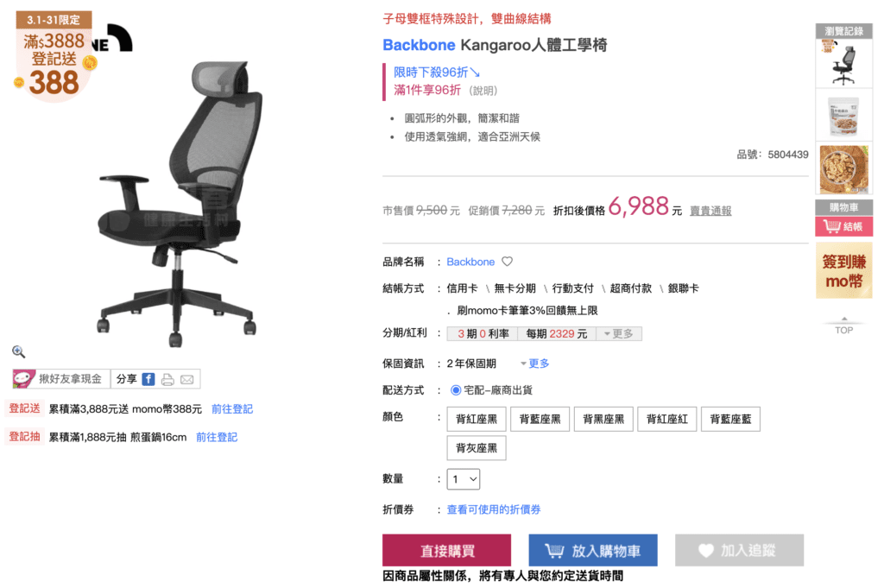This screenshot has width=884, height=588.
Task: Open the 簽到賺mo幣 sidebar banner
Action: click(x=843, y=270)
